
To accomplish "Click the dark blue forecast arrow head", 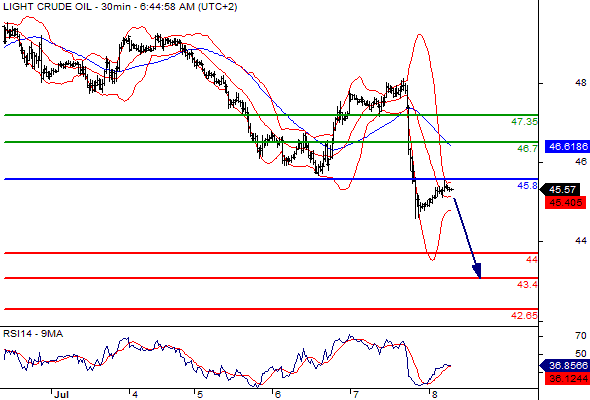I will pos(477,271).
